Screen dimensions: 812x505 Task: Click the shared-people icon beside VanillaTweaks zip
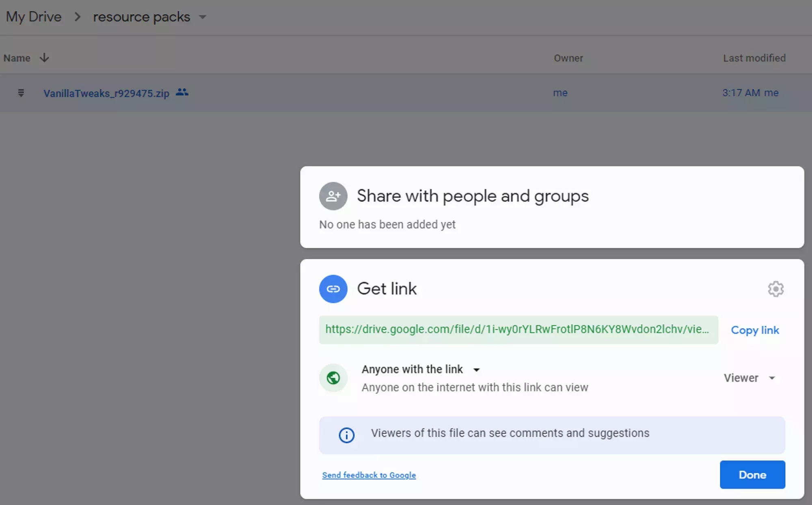pyautogui.click(x=181, y=92)
